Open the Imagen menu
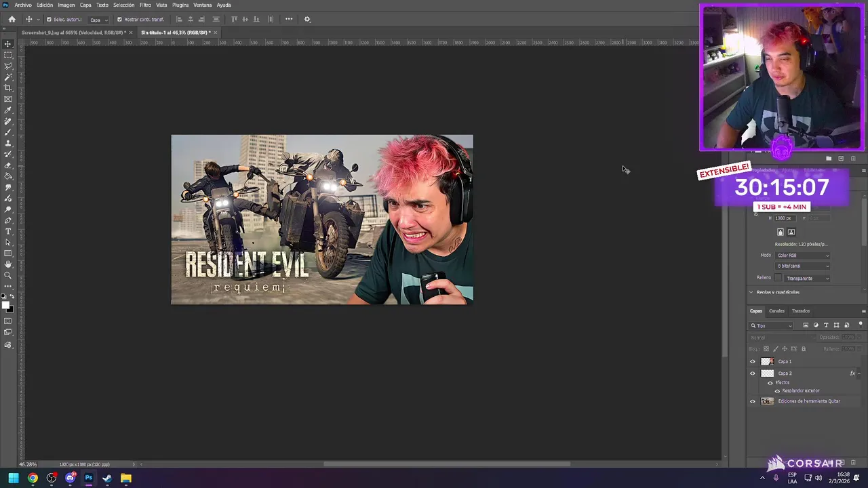868x488 pixels. coord(66,5)
